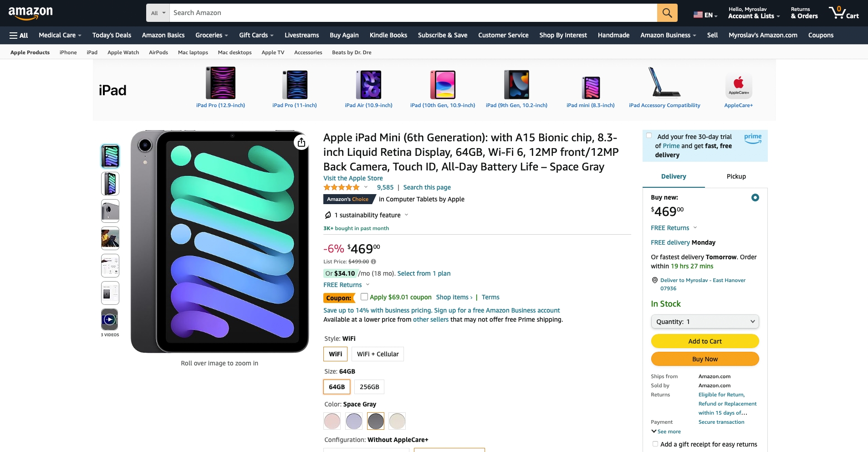Click the Add to Cart button
The image size is (868, 452).
705,341
